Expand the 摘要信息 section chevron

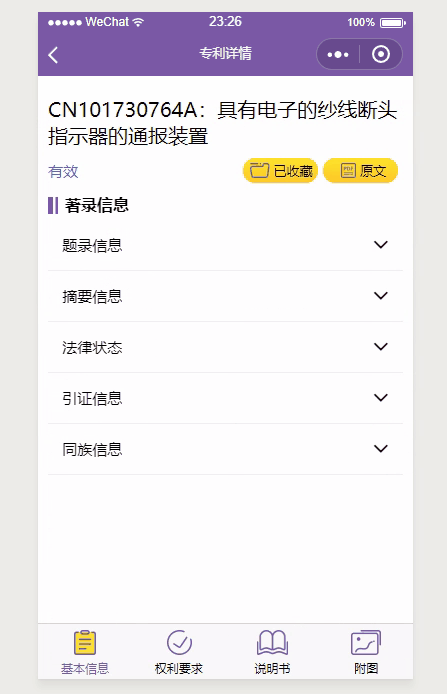coord(381,295)
